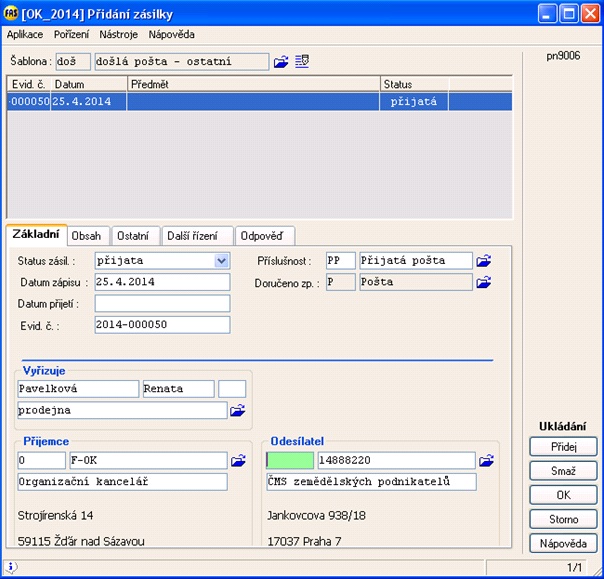Screen dimensions: 604x579
Task: Open the Nástroje menu
Action: pos(119,35)
